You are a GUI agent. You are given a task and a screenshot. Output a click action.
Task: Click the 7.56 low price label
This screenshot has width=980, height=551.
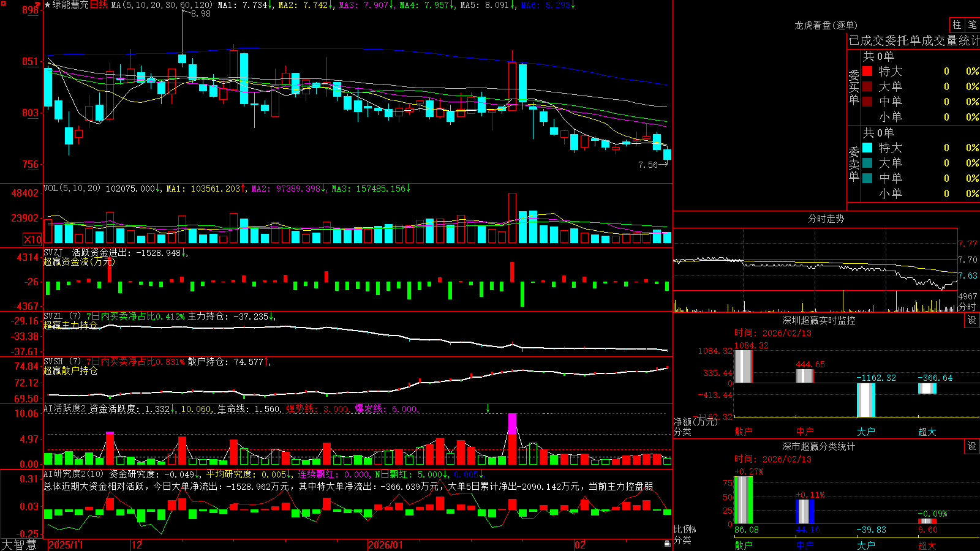coord(647,165)
